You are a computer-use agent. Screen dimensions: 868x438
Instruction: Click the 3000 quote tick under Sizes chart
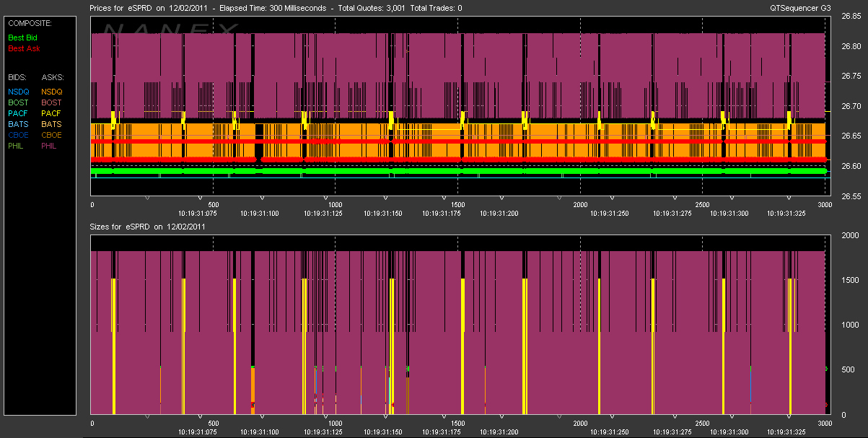(x=825, y=423)
